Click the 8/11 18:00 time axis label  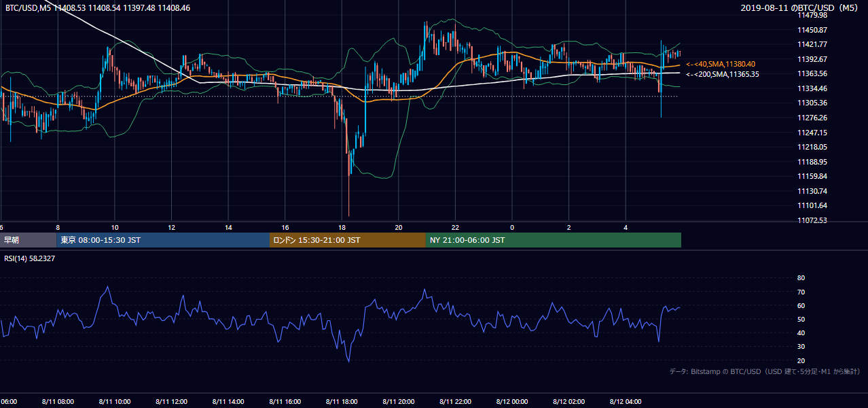(342, 402)
